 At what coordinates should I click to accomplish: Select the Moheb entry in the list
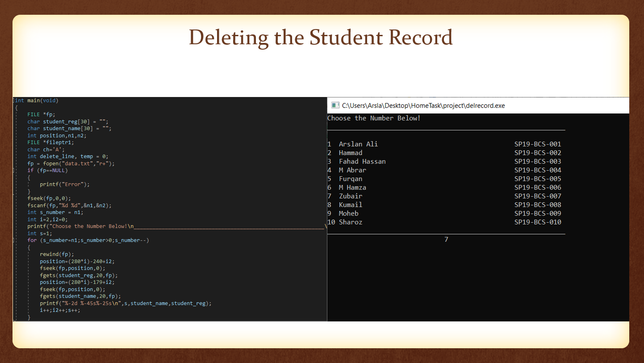348,213
